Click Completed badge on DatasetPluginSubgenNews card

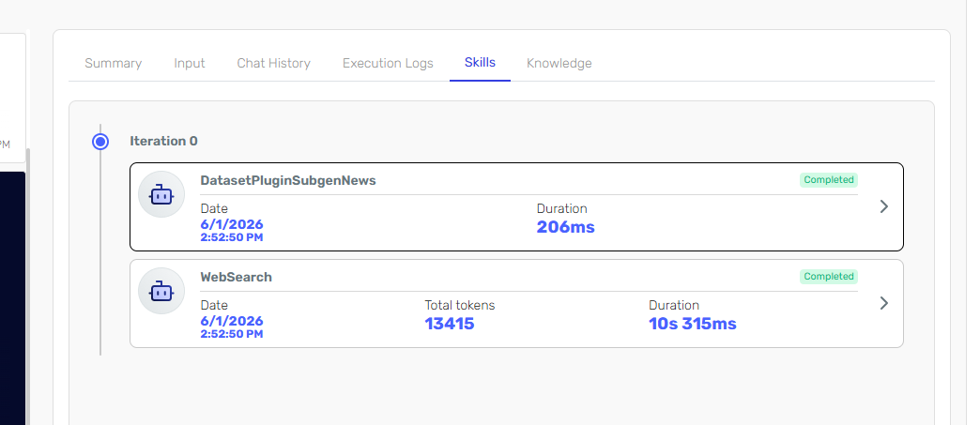829,180
